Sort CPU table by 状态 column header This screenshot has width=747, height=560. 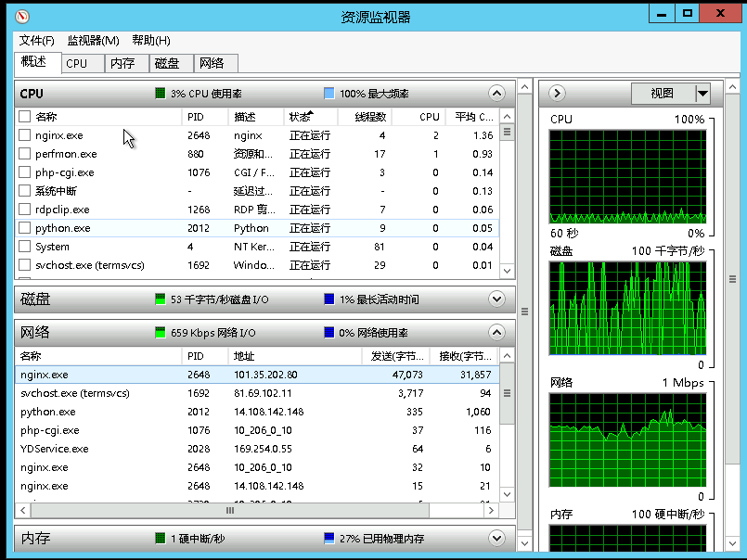click(311, 117)
